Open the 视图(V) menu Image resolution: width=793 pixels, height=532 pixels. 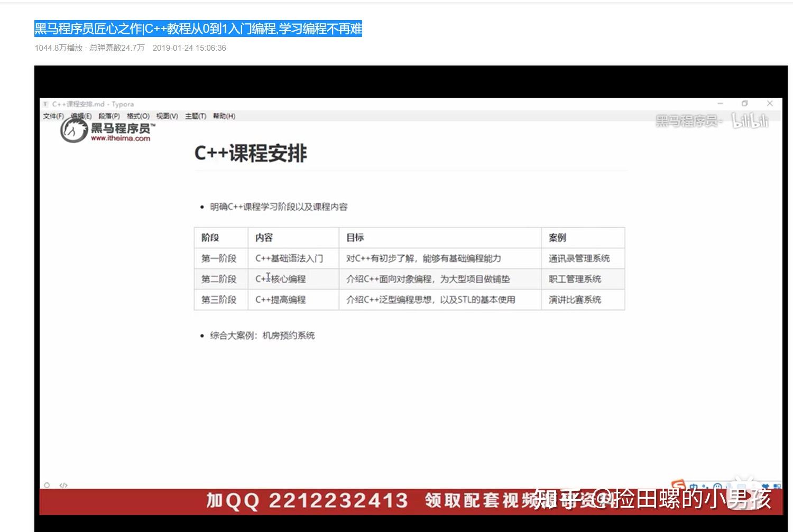pyautogui.click(x=167, y=116)
